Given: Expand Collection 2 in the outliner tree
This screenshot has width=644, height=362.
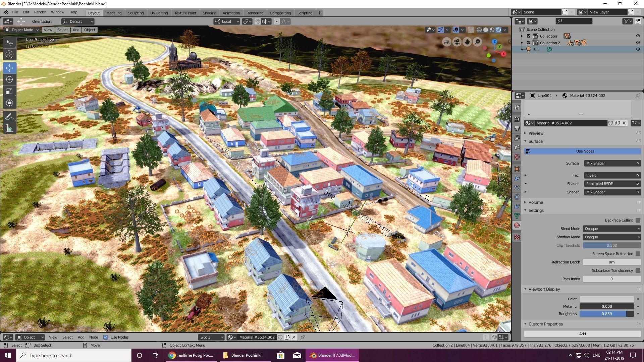Looking at the screenshot, I should (522, 43).
